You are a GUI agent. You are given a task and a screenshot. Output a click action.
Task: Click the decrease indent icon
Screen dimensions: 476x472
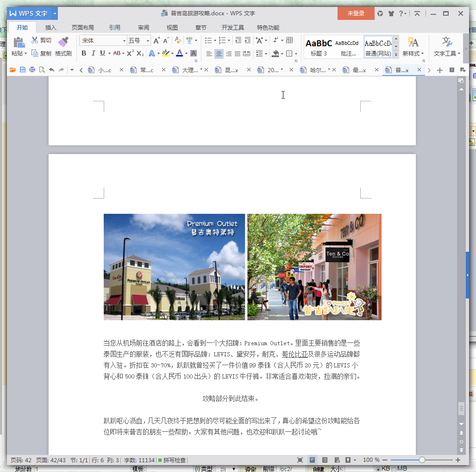(238, 40)
